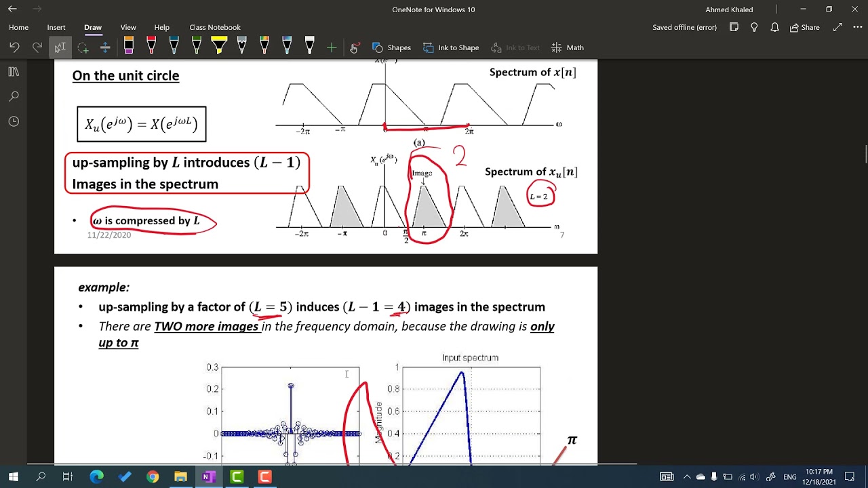
Task: Launch Microsoft Edge from taskbar
Action: [96, 477]
